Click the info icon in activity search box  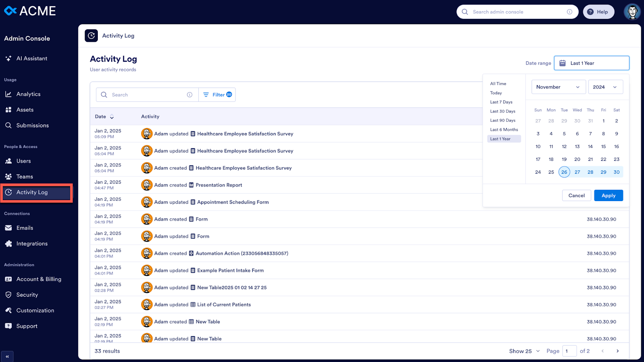(190, 95)
